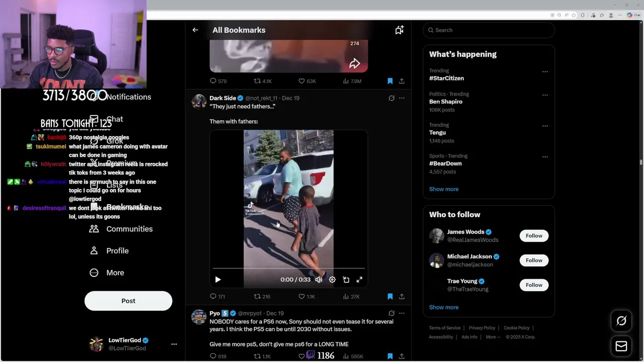The image size is (644, 362).
Task: Show more under Who to follow
Action: click(444, 307)
